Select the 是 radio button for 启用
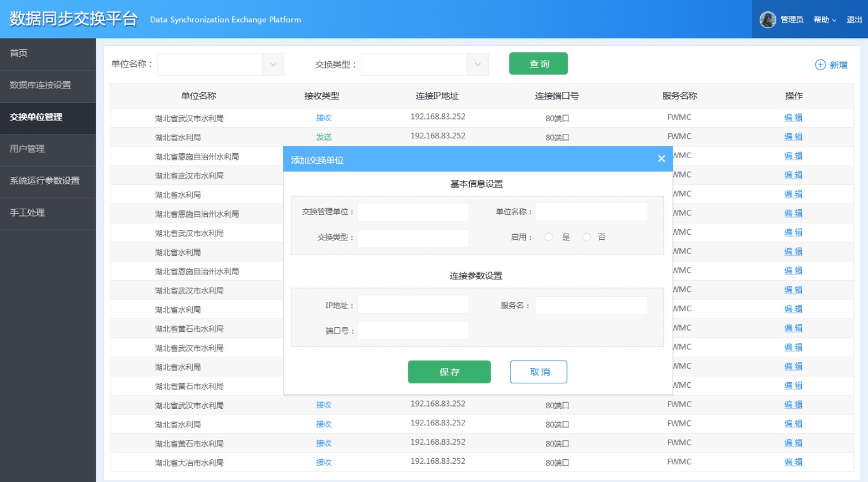 coord(548,237)
